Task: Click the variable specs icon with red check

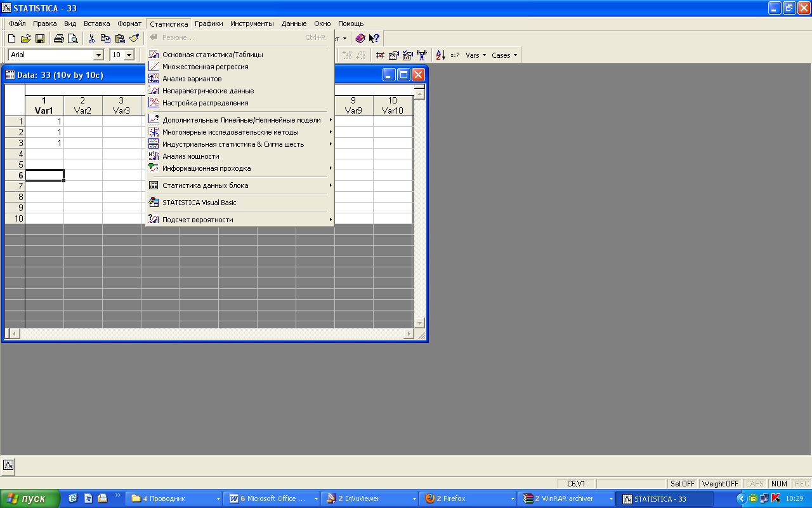Action: pyautogui.click(x=381, y=55)
